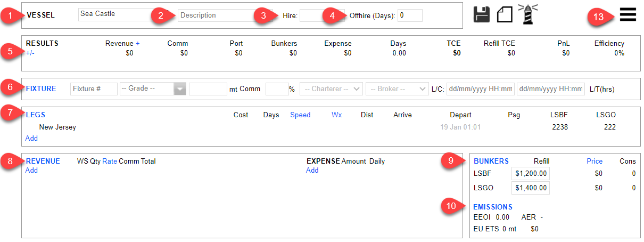Open the hamburger menu
The image size is (644, 242).
[x=628, y=15]
